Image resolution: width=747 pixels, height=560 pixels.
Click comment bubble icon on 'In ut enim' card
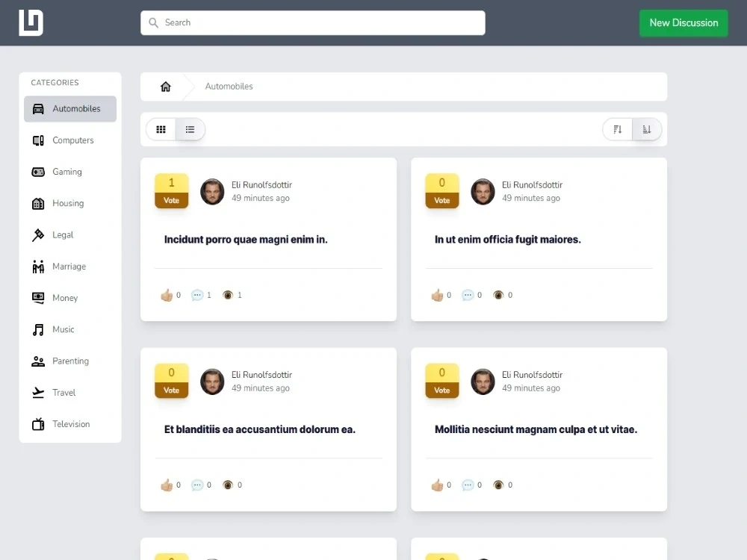468,295
